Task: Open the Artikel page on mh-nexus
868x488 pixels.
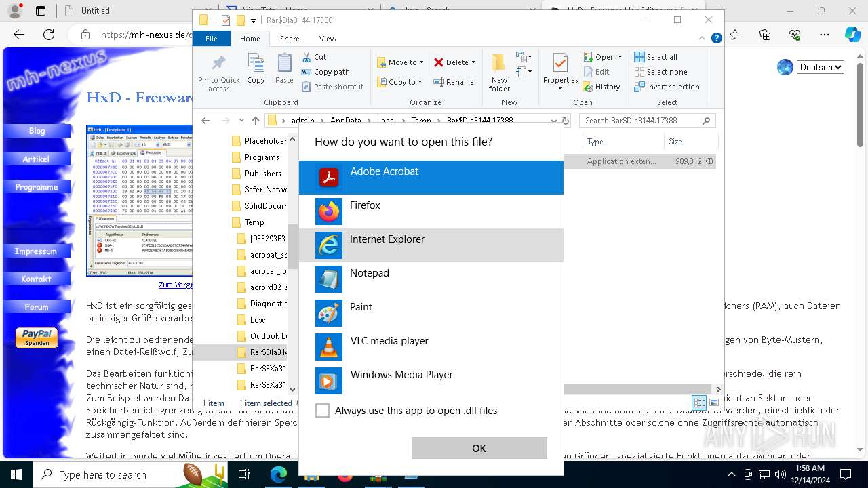Action: [37, 159]
